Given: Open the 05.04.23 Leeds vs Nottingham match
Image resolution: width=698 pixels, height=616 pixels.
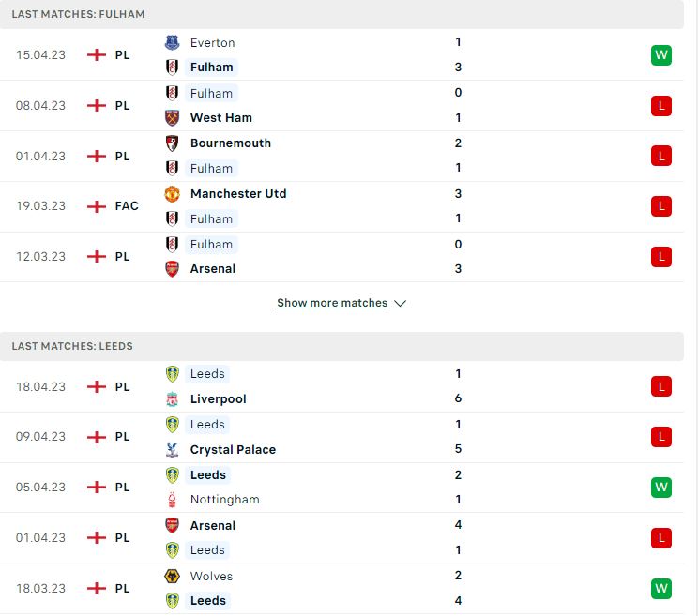Looking at the screenshot, I should click(341, 488).
